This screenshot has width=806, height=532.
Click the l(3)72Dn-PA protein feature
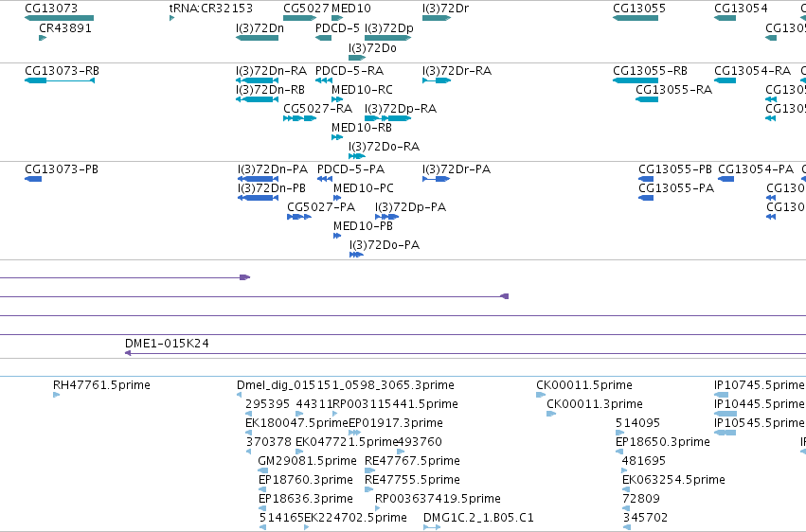258,179
